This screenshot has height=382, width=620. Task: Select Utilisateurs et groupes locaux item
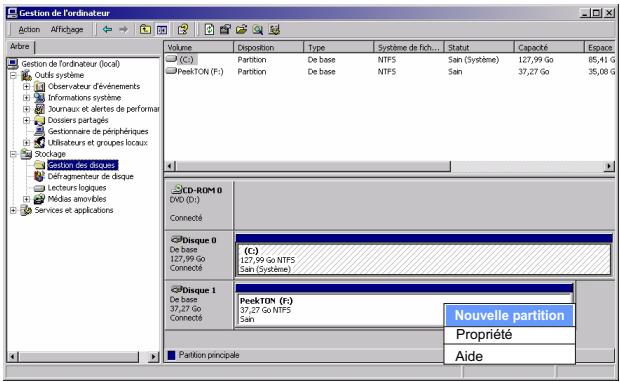pos(97,143)
